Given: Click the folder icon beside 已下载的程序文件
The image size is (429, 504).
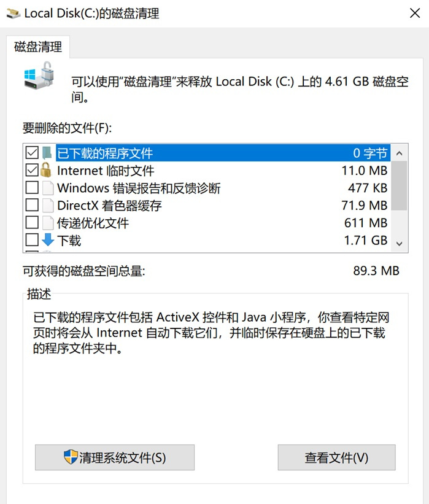Looking at the screenshot, I should 47,153.
